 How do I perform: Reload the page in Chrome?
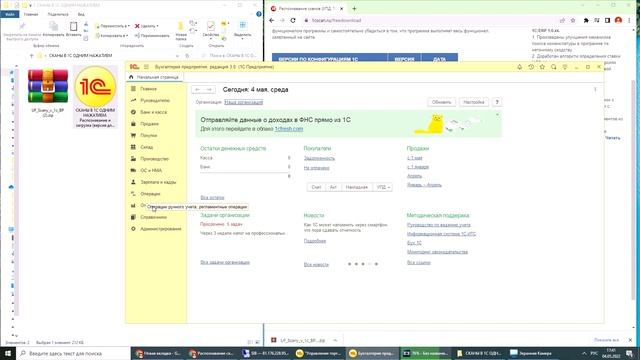pos(293,20)
